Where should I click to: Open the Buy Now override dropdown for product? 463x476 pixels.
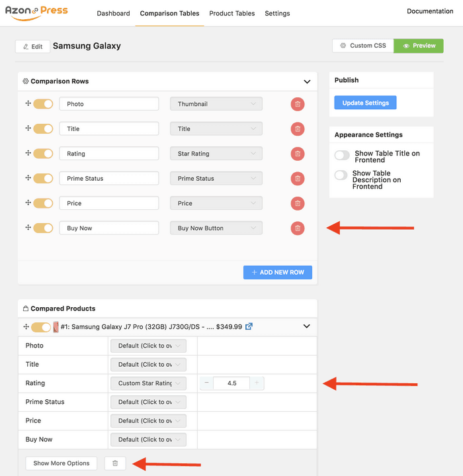[148, 440]
